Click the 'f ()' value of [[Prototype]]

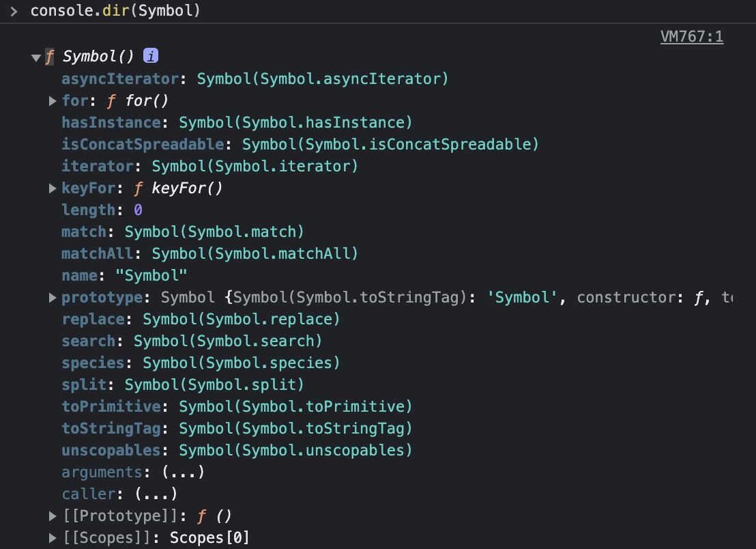coord(214,516)
